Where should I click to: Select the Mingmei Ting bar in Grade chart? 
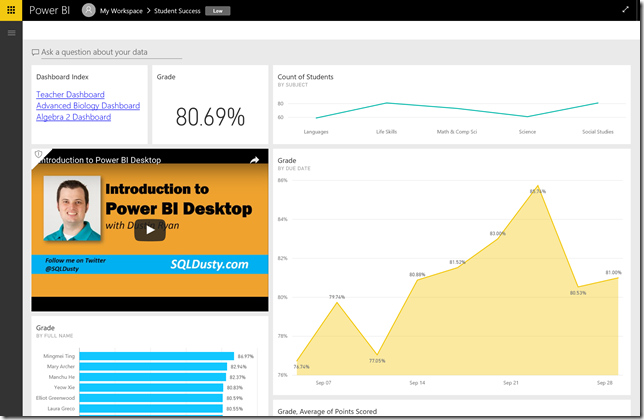[156, 356]
